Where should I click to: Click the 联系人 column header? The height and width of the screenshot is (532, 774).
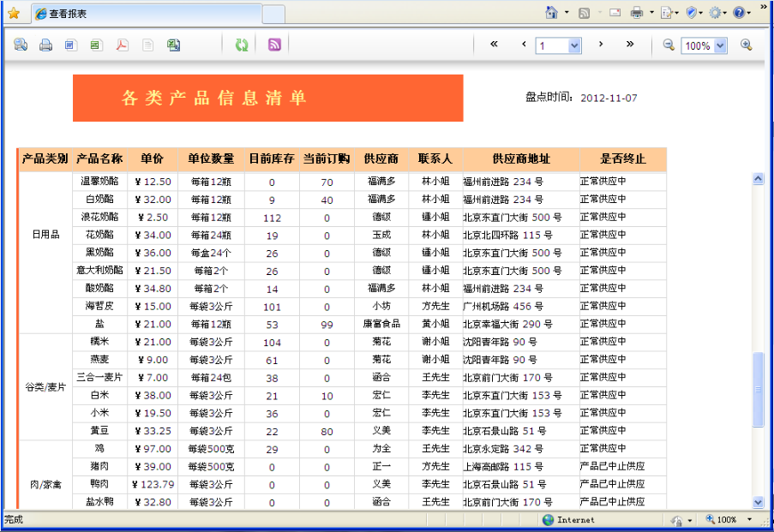[435, 158]
